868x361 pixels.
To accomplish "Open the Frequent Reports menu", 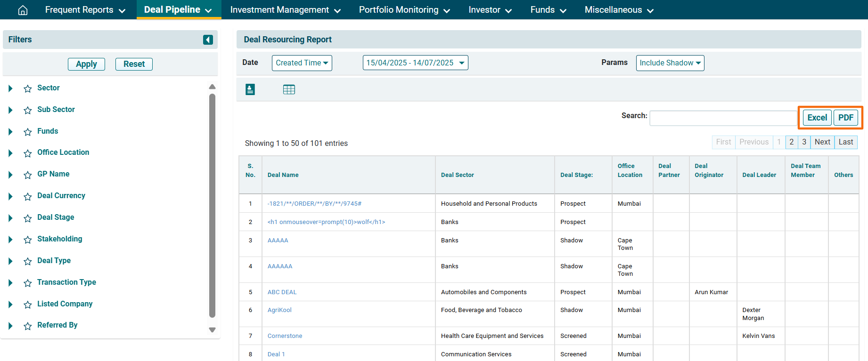I will (x=85, y=10).
